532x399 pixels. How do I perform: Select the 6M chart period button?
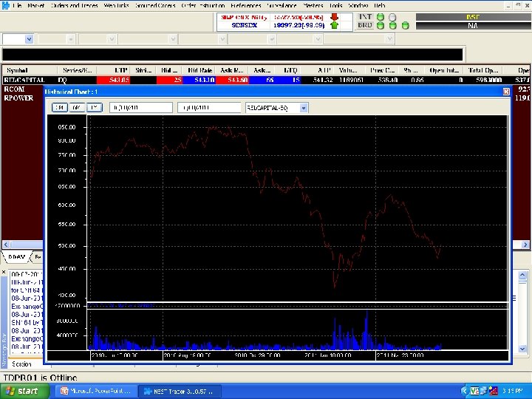coord(77,108)
